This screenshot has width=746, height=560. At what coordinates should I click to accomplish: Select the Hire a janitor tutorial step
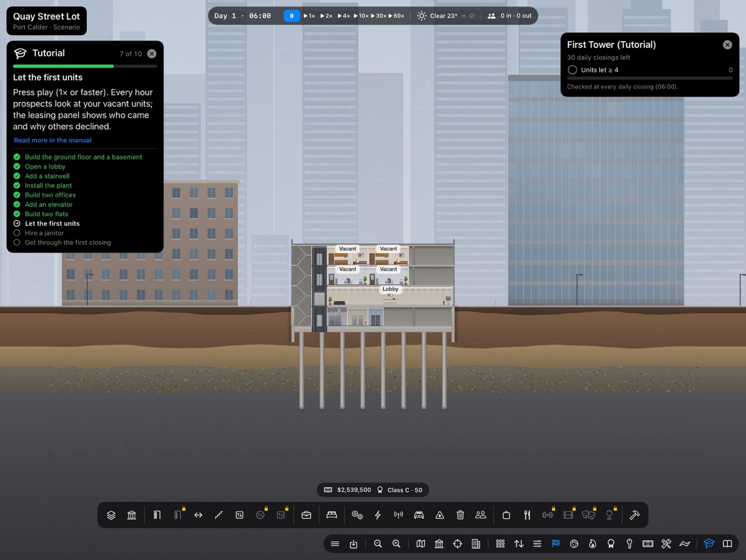44,233
